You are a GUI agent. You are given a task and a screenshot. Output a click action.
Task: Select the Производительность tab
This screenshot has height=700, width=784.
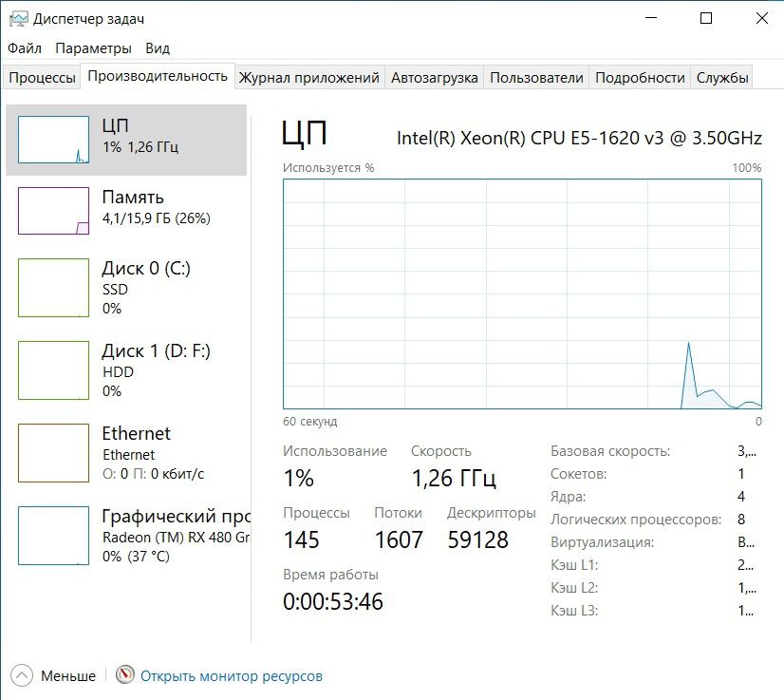[x=158, y=76]
